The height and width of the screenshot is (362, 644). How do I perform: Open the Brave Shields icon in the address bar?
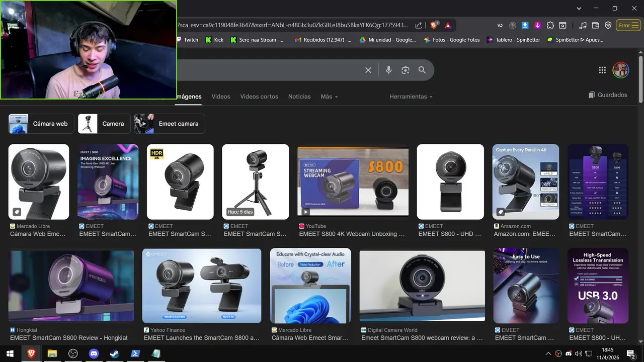point(434,25)
